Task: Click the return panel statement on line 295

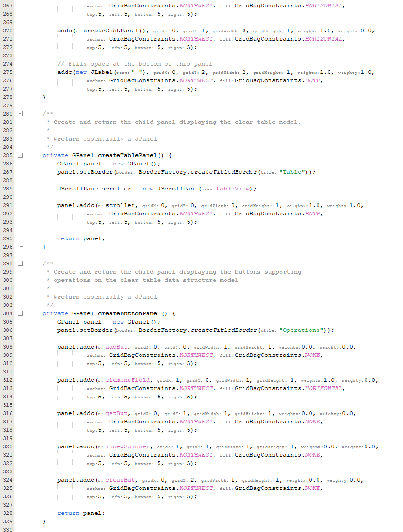Action: [x=81, y=238]
